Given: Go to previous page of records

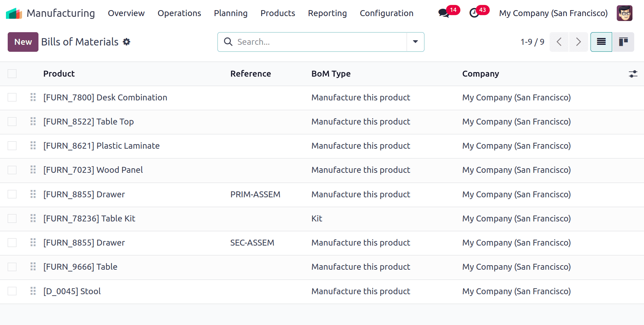Looking at the screenshot, I should click(559, 42).
